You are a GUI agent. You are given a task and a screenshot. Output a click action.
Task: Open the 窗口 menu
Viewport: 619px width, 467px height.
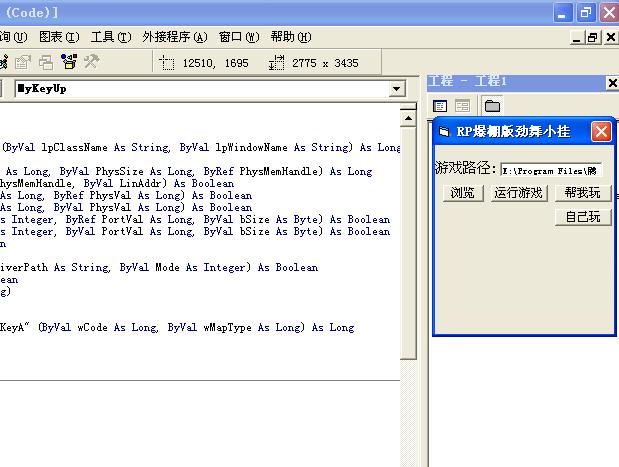pyautogui.click(x=238, y=37)
